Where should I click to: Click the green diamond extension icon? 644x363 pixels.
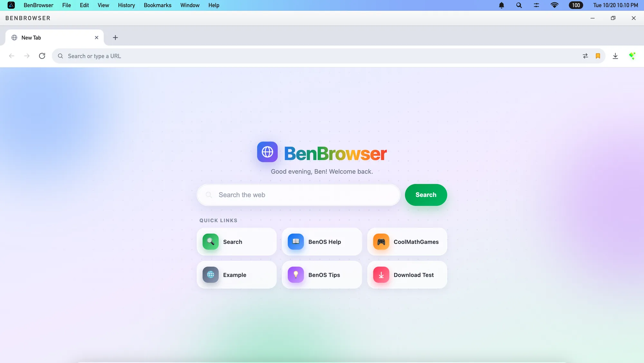632,56
